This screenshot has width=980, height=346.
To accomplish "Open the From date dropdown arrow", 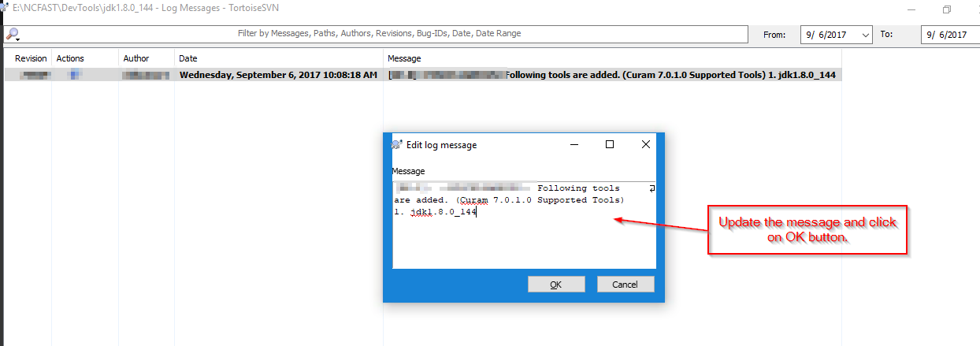I will (865, 35).
